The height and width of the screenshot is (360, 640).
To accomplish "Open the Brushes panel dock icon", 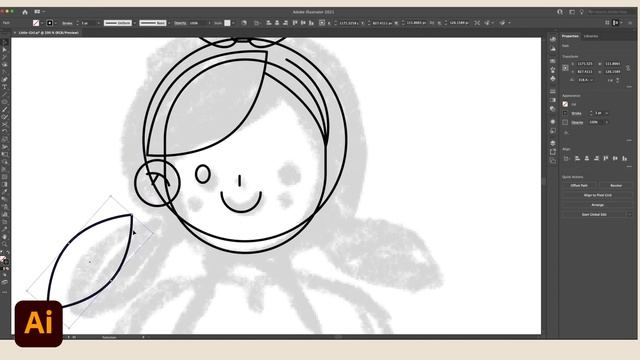I will (553, 70).
